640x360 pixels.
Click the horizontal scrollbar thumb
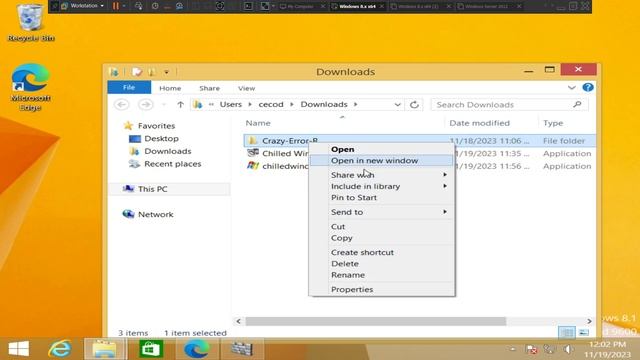(x=376, y=321)
